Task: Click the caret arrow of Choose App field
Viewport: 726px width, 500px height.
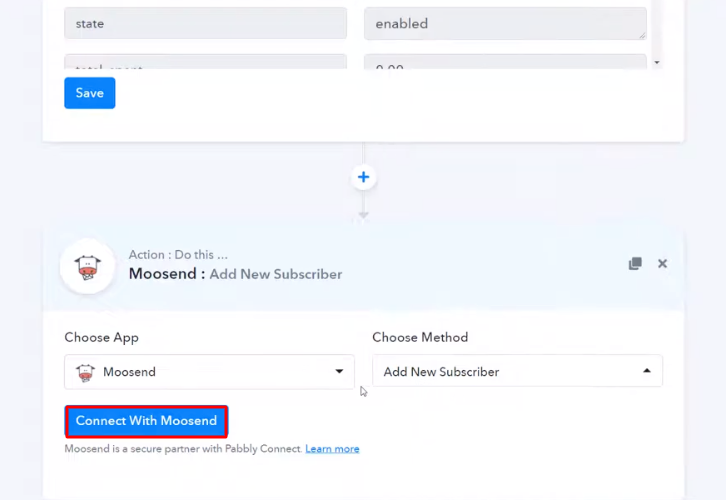Action: point(339,371)
